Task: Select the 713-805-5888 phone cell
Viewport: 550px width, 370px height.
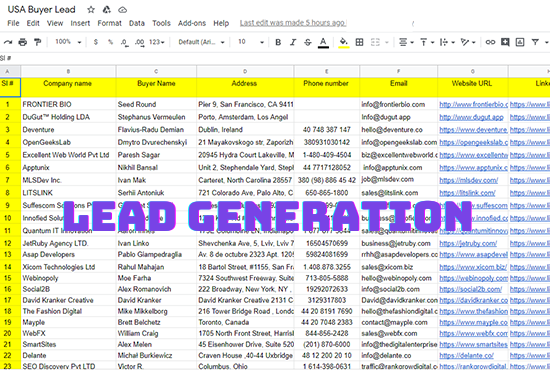Action: pyautogui.click(x=327, y=278)
